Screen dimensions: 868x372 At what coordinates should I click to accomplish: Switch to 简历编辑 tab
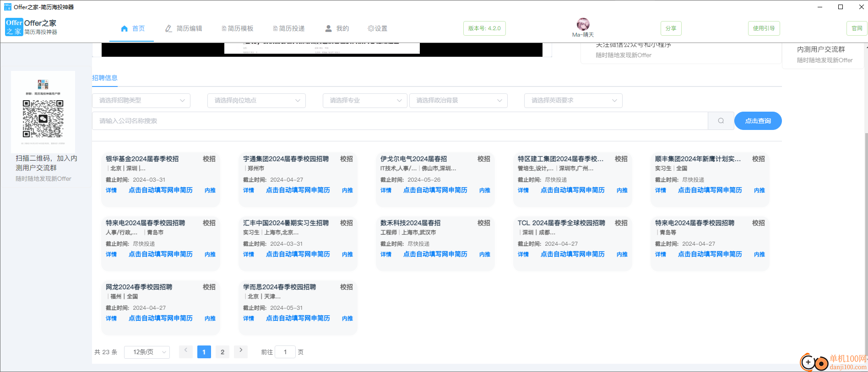(184, 28)
